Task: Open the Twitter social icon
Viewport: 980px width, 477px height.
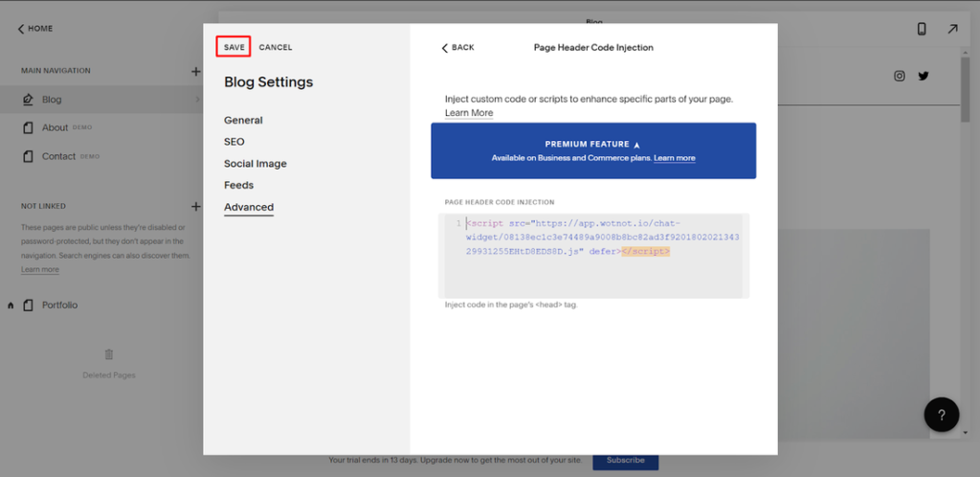Action: pos(924,77)
